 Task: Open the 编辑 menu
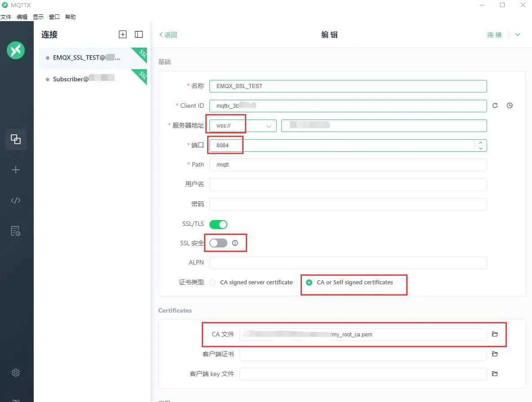[x=22, y=17]
